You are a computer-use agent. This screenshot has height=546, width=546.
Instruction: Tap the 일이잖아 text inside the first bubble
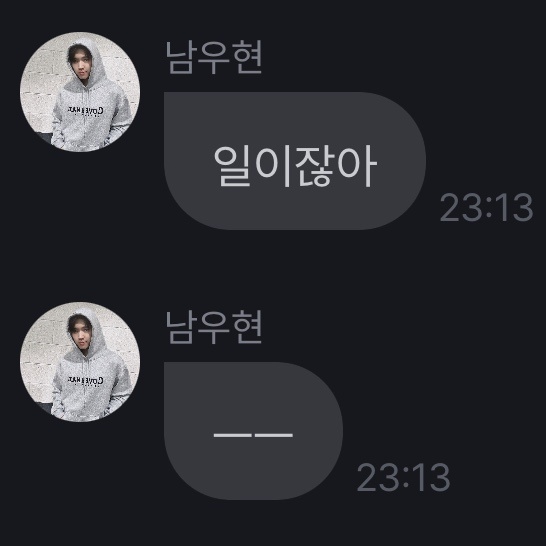pyautogui.click(x=295, y=166)
